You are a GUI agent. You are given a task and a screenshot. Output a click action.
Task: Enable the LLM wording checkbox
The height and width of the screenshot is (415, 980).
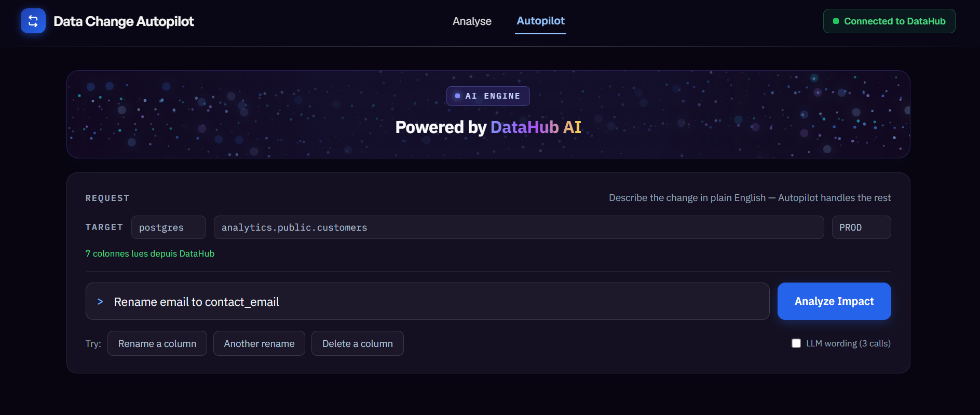(x=796, y=343)
